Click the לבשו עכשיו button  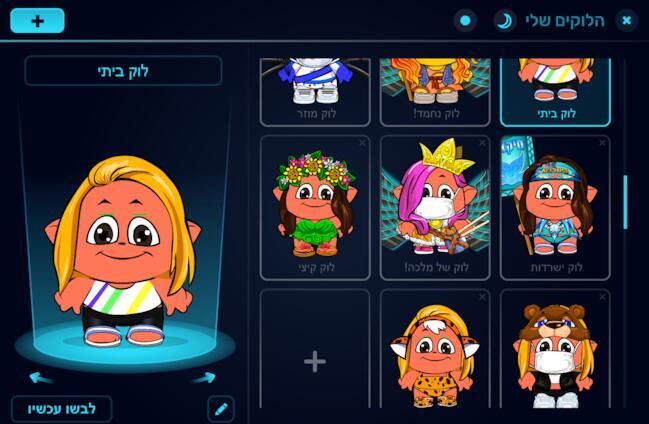62,409
